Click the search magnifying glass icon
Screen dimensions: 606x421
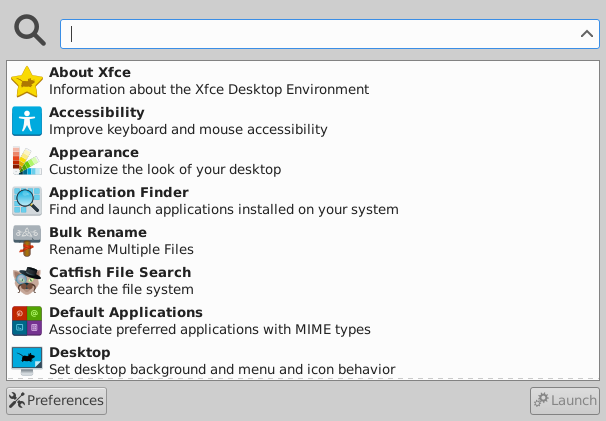[x=30, y=31]
